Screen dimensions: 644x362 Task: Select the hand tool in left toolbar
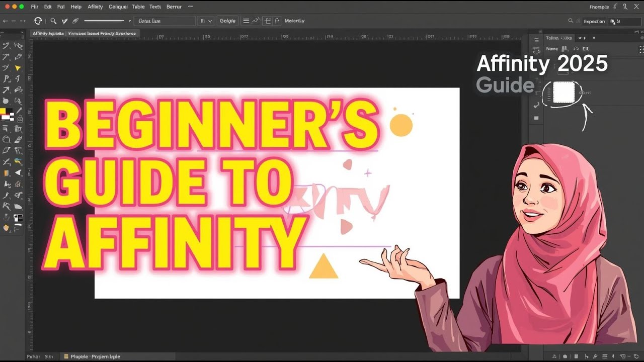[x=7, y=228]
